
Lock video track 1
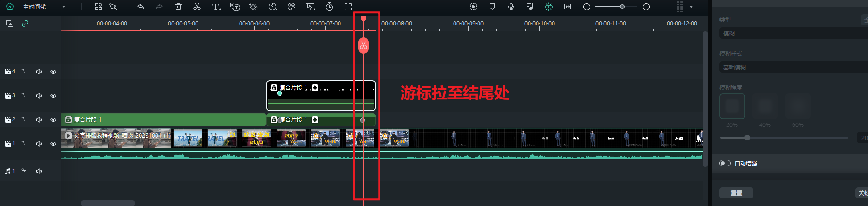(x=24, y=144)
